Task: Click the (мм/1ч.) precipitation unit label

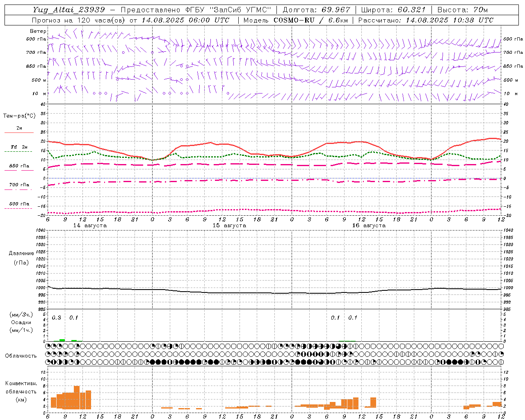Action: [21, 330]
